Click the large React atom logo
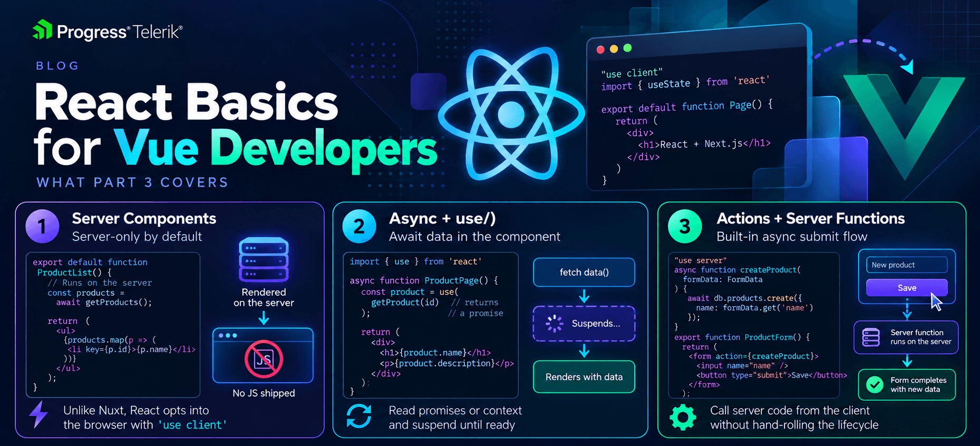The height and width of the screenshot is (446, 980). [x=511, y=113]
